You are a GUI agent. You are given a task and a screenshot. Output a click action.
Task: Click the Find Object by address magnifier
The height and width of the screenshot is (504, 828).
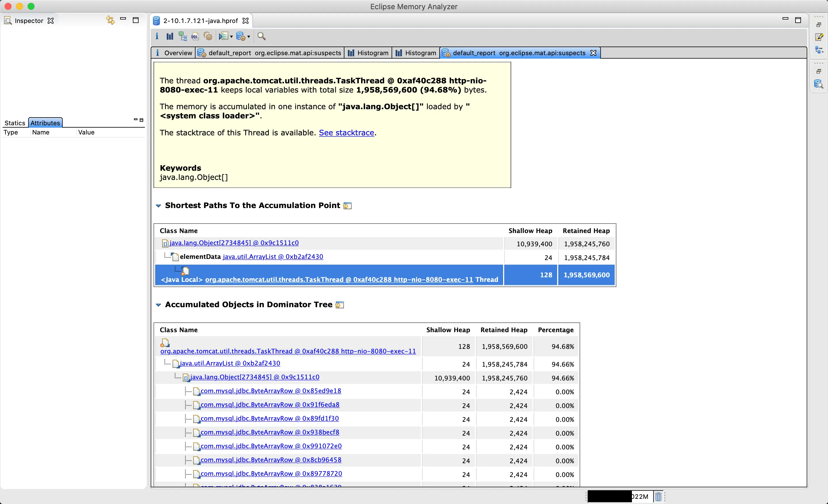pyautogui.click(x=261, y=36)
